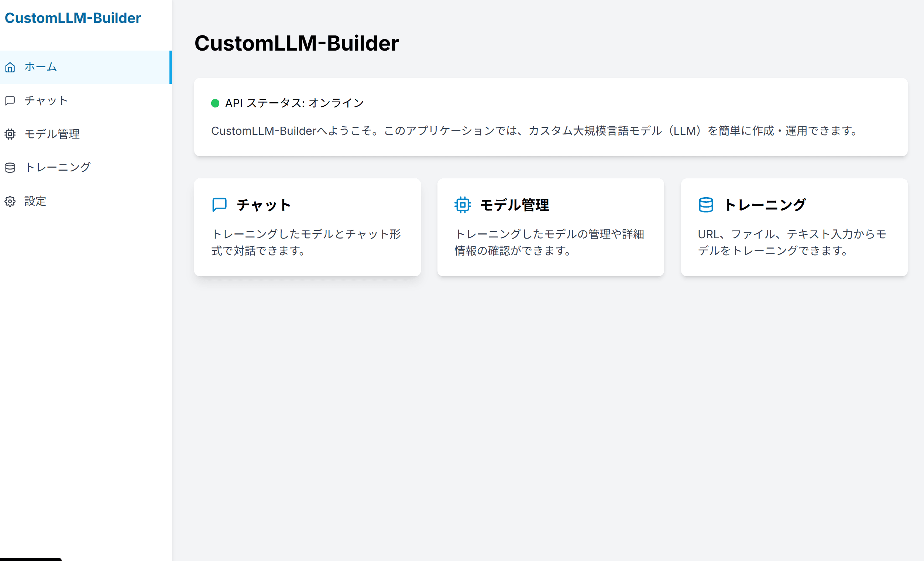The height and width of the screenshot is (561, 924).
Task: Click the database icon beside トレーニング
Action: click(10, 167)
